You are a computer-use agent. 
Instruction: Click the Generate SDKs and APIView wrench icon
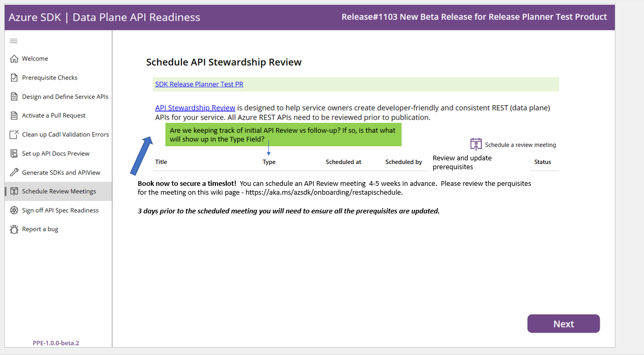(x=15, y=172)
